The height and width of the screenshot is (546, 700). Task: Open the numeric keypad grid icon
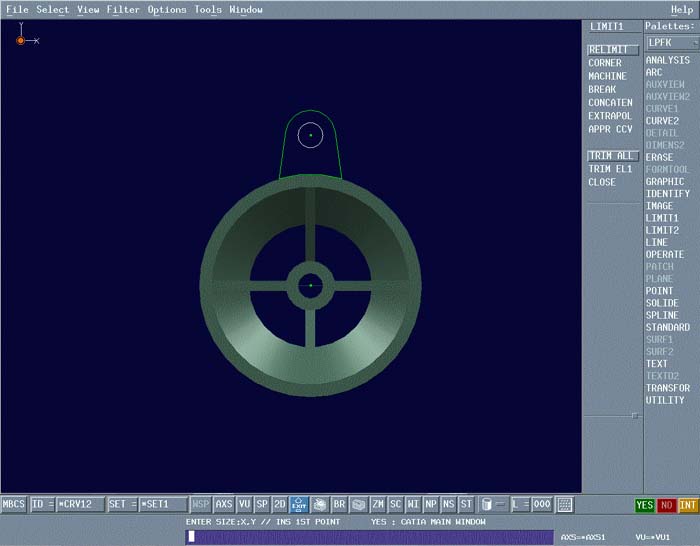click(x=565, y=505)
